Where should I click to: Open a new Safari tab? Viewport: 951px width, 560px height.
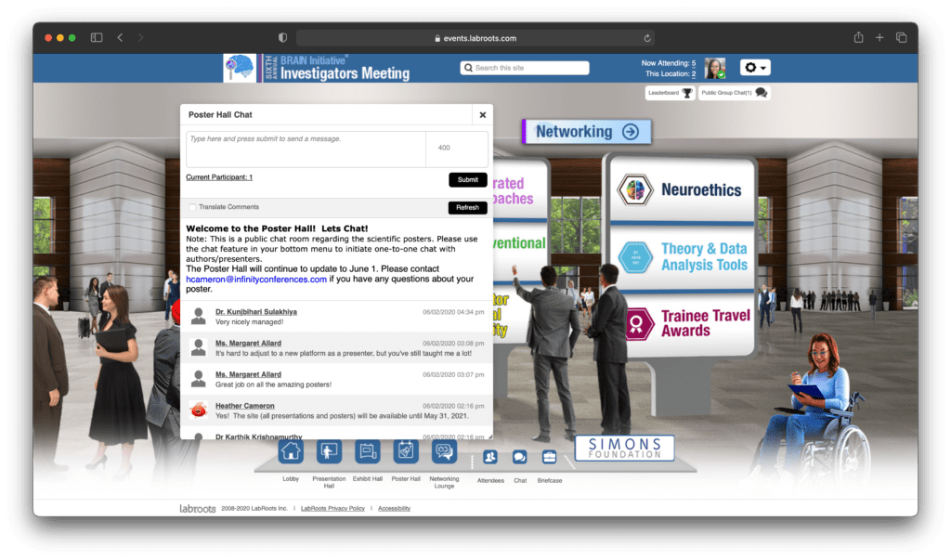879,38
